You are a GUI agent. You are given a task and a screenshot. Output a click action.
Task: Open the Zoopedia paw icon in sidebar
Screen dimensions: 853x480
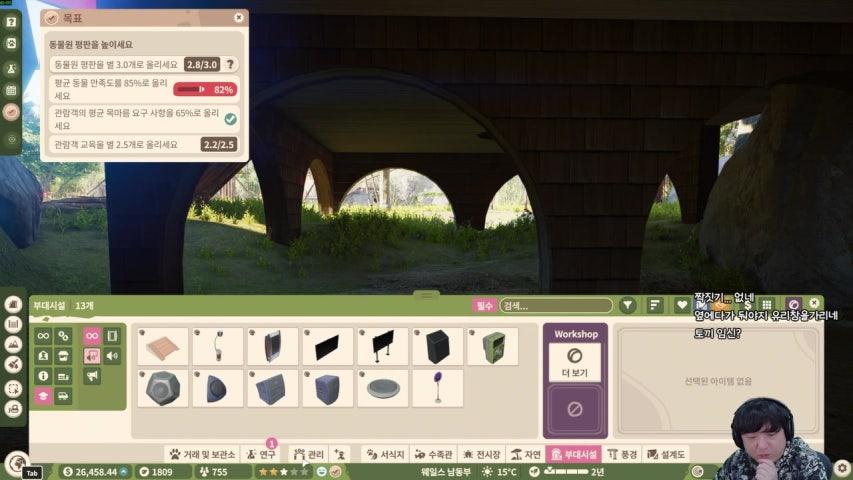(x=11, y=44)
